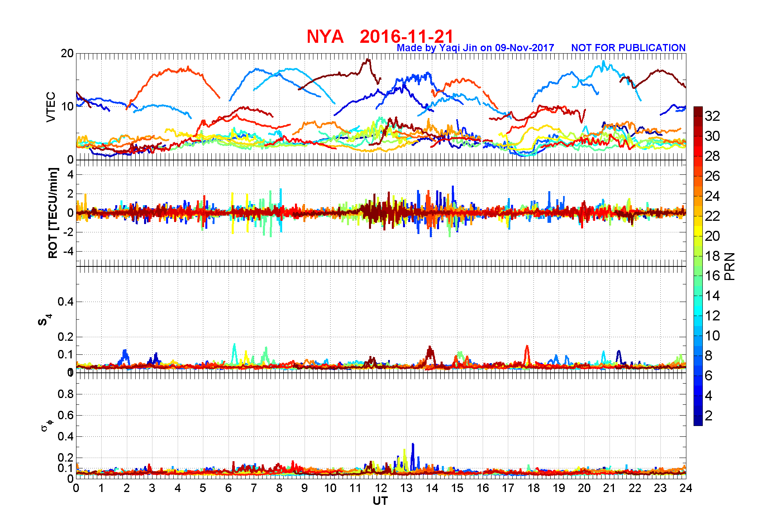
Task: Click the PRN colorbar label
Action: 730,266
